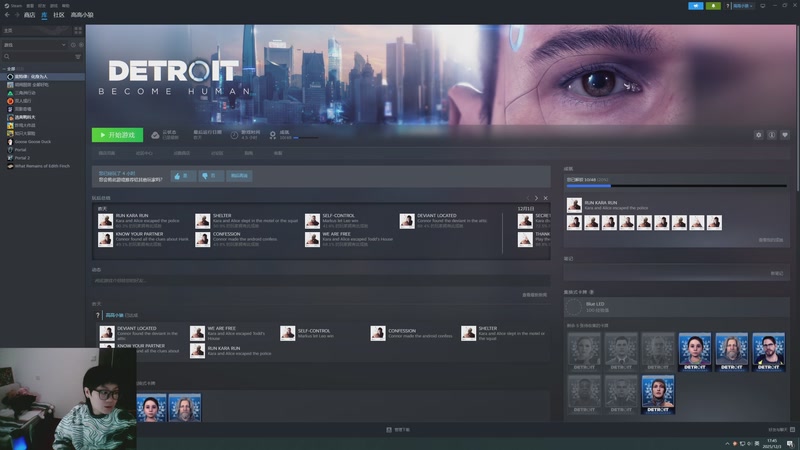This screenshot has width=800, height=450.
Task: Click the ask-later button beside thumbs down
Action: click(x=239, y=176)
